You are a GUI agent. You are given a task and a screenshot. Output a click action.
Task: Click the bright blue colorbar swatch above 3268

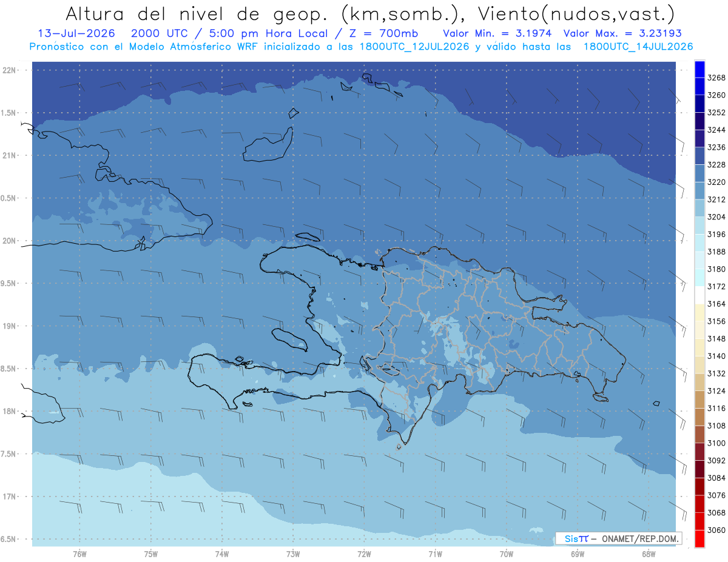point(699,69)
